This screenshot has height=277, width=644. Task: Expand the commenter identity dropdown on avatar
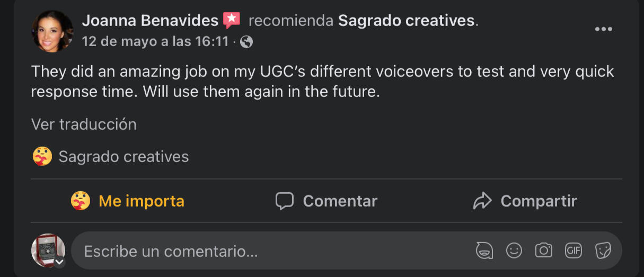tap(60, 262)
